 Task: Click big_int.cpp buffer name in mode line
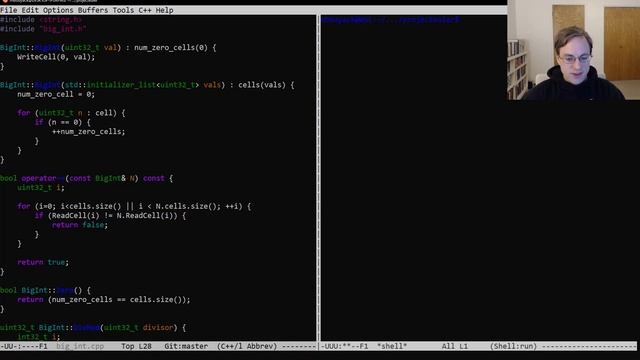[x=80, y=346]
